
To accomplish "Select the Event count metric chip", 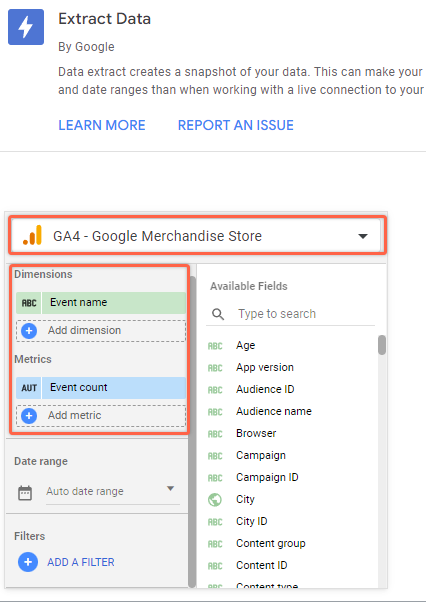I will (101, 387).
